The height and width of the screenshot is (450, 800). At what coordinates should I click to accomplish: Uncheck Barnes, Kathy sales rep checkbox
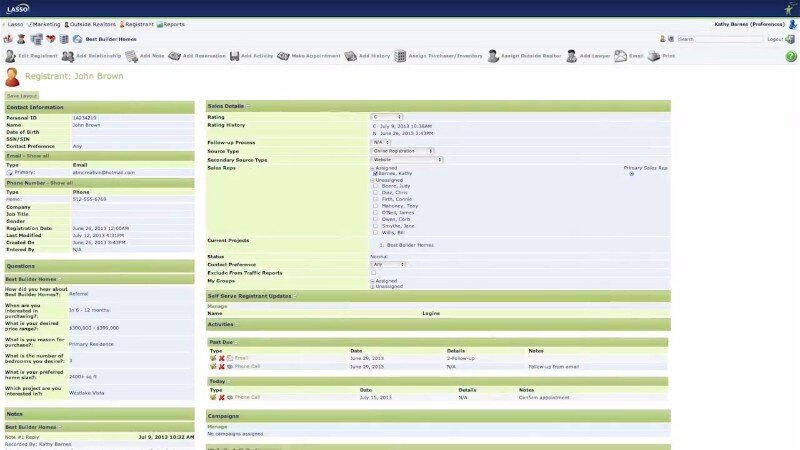click(x=375, y=173)
